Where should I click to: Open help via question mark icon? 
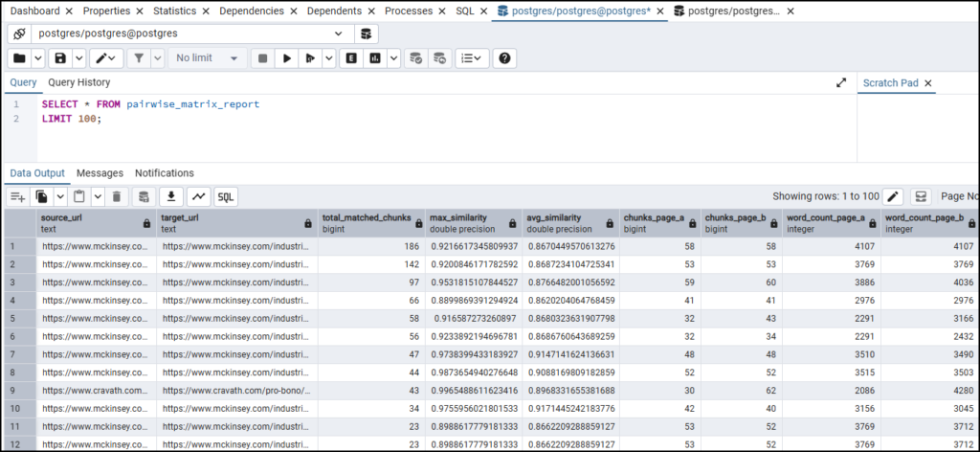click(x=504, y=58)
